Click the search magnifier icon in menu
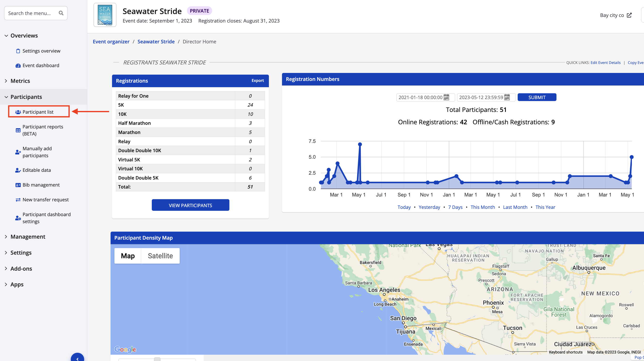This screenshot has width=644, height=361. pyautogui.click(x=61, y=13)
